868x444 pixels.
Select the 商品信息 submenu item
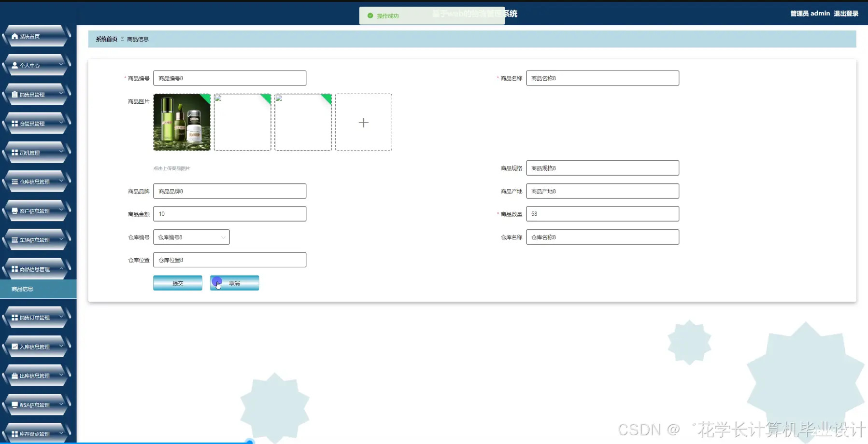coord(38,289)
